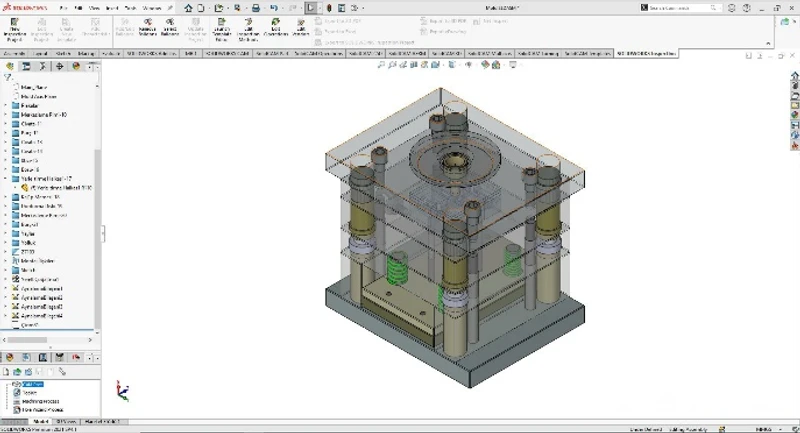Pin the menu bar with pushpin icon
Viewport: 800px width, 433px height.
click(170, 8)
